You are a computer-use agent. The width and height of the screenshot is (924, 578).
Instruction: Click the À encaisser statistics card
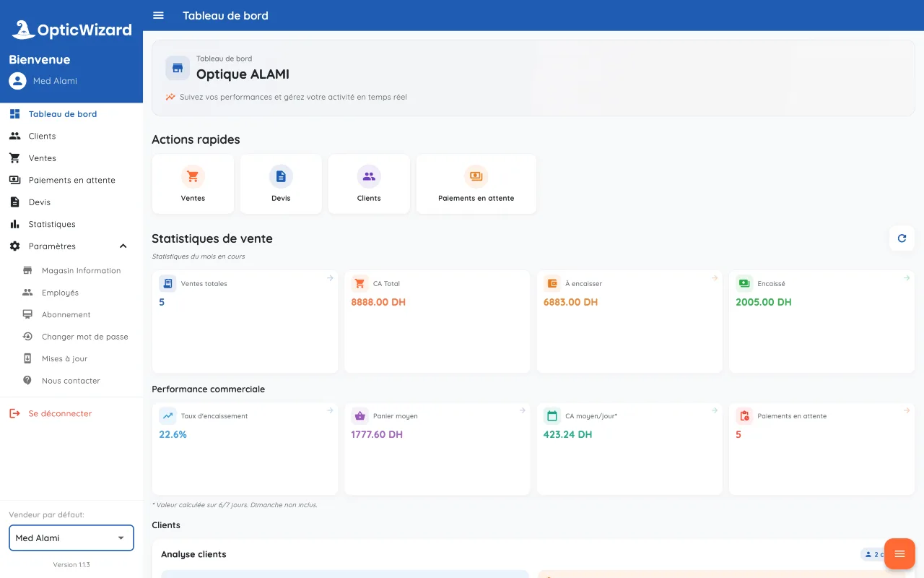(x=629, y=322)
